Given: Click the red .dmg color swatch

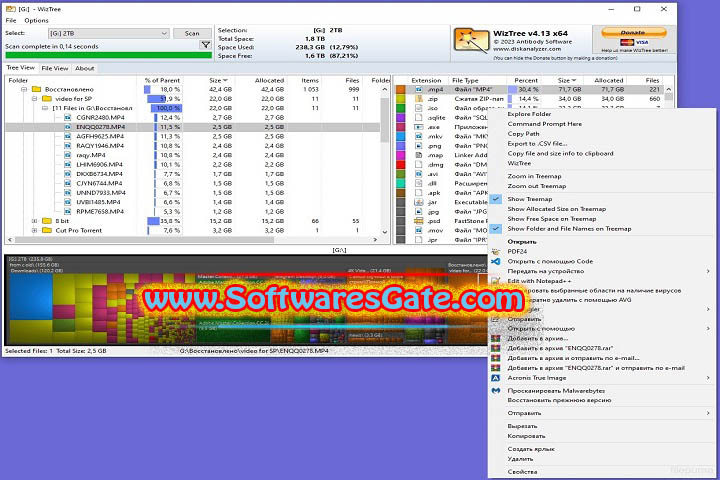Looking at the screenshot, I should (x=401, y=164).
